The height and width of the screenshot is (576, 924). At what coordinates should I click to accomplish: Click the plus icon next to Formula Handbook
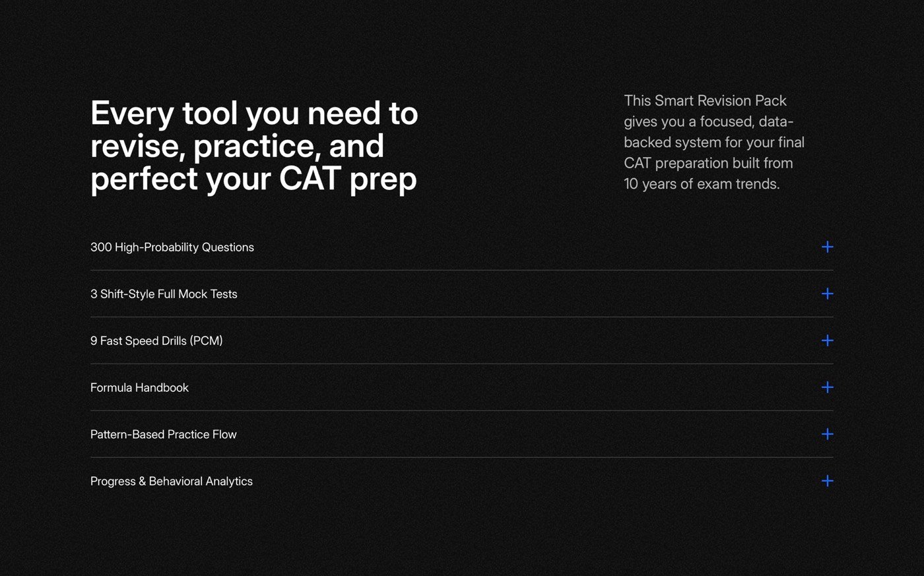(827, 387)
